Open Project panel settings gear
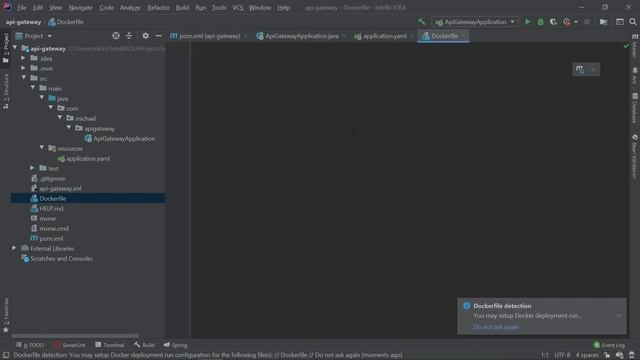 tap(145, 36)
